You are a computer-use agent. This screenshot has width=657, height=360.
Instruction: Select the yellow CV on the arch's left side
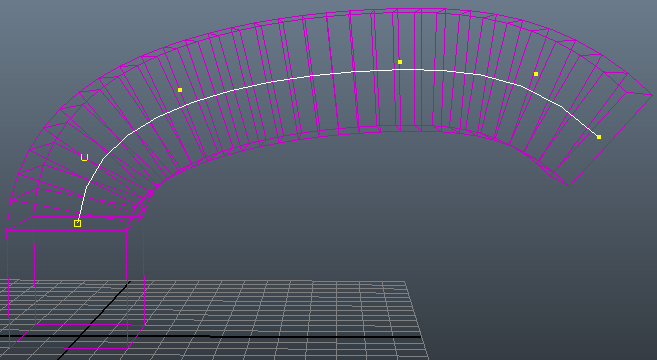pos(180,90)
